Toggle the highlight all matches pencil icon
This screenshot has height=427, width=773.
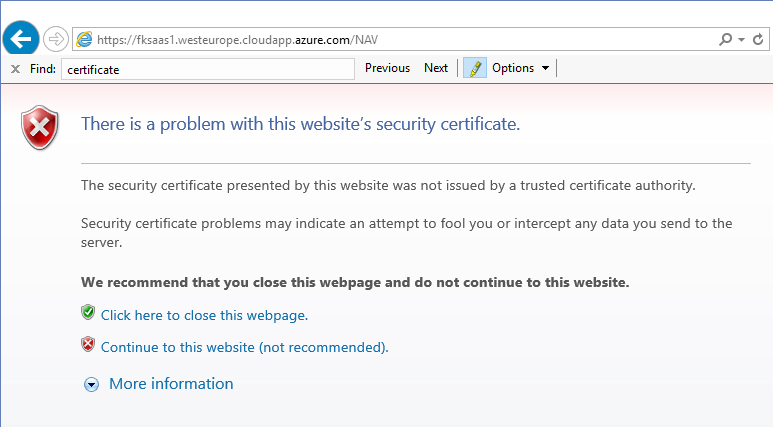coord(474,68)
